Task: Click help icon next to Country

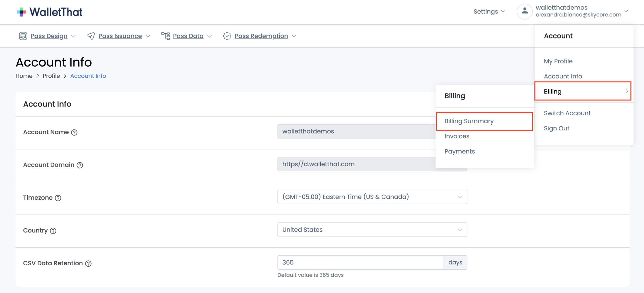Action: point(53,231)
